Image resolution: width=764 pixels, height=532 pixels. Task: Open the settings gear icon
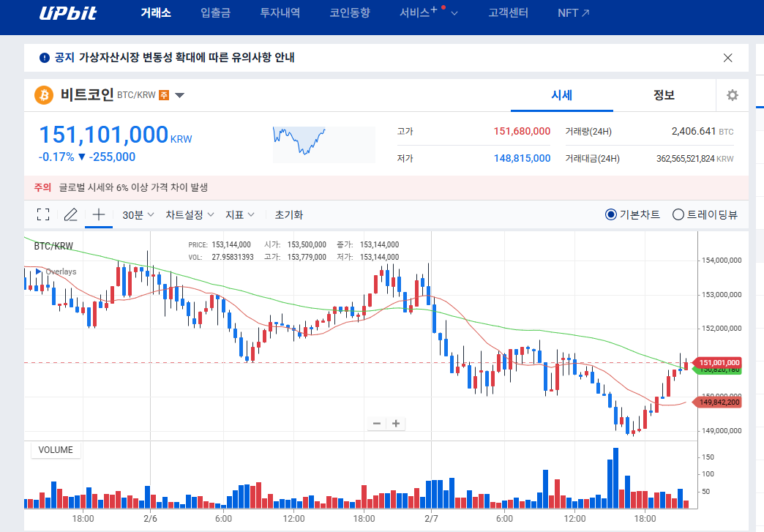click(732, 95)
